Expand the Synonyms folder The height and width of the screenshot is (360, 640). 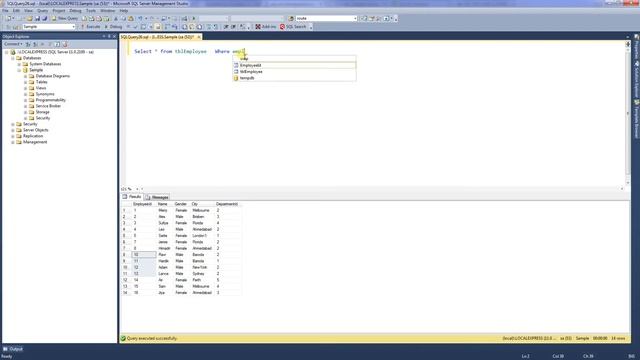coord(25,94)
